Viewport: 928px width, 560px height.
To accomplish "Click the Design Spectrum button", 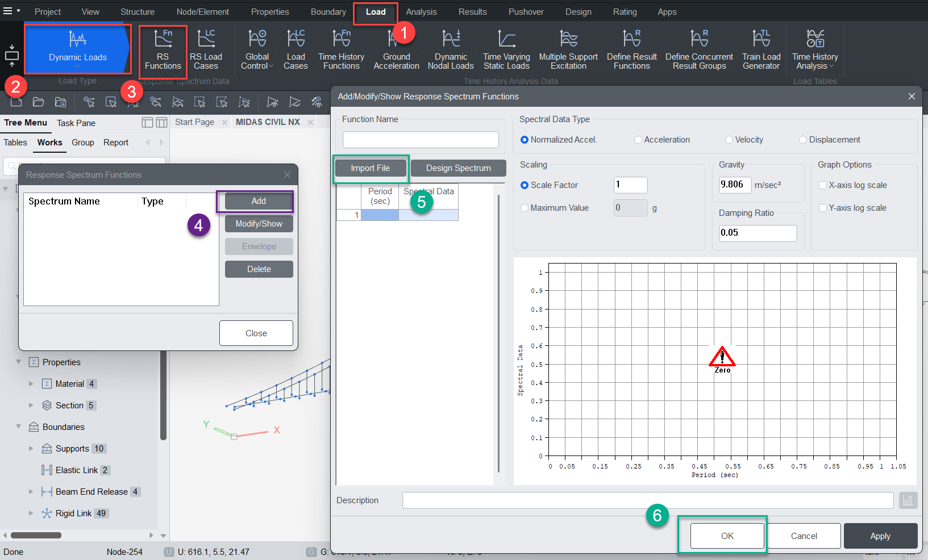I will coord(458,168).
